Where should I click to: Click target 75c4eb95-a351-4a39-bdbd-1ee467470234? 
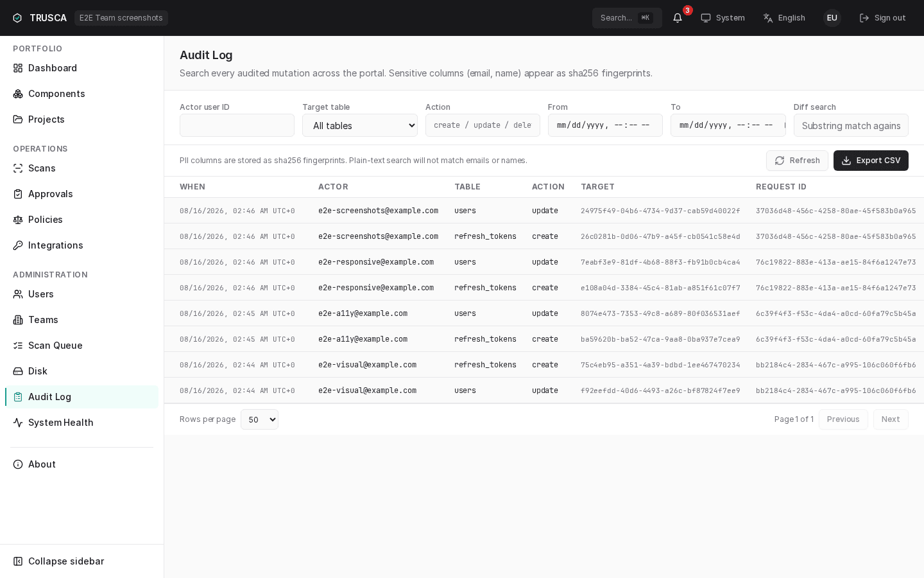[x=660, y=365]
